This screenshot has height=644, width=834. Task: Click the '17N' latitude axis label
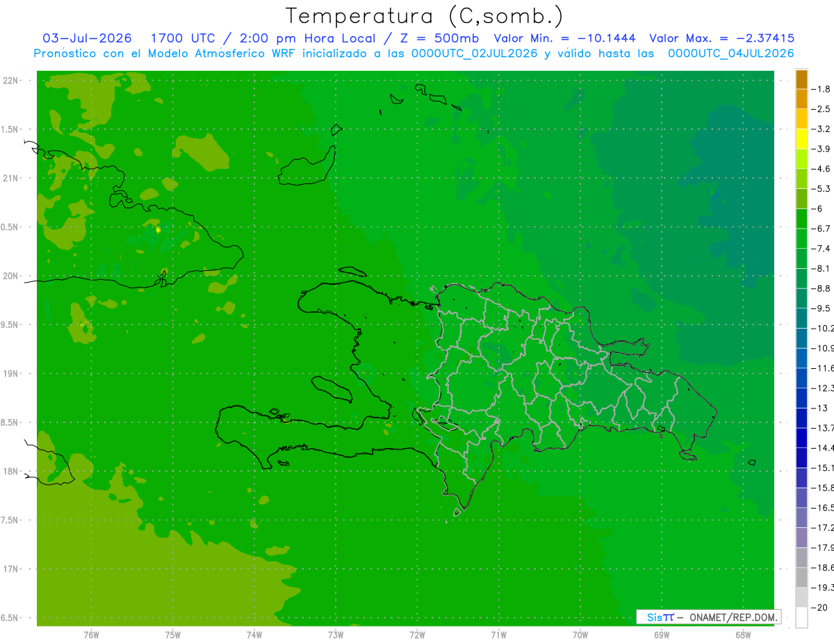10,569
